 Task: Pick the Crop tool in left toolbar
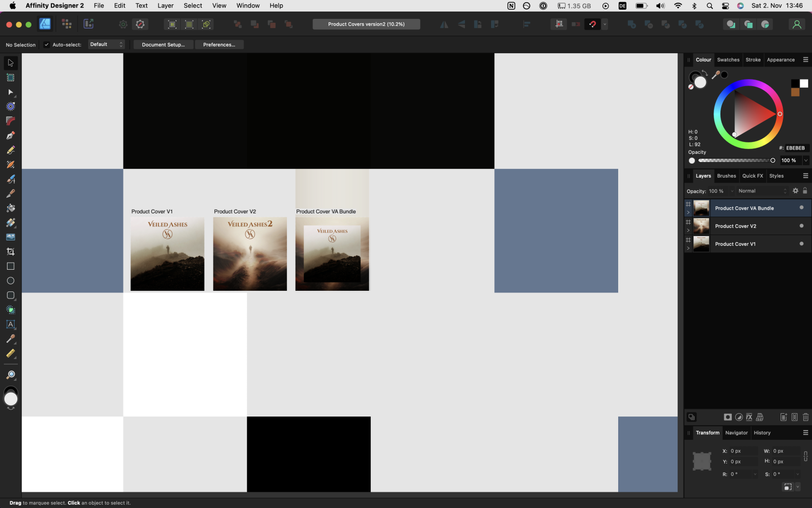tap(10, 252)
